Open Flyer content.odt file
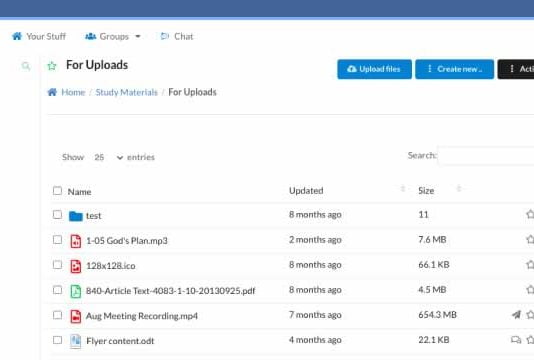 120,341
